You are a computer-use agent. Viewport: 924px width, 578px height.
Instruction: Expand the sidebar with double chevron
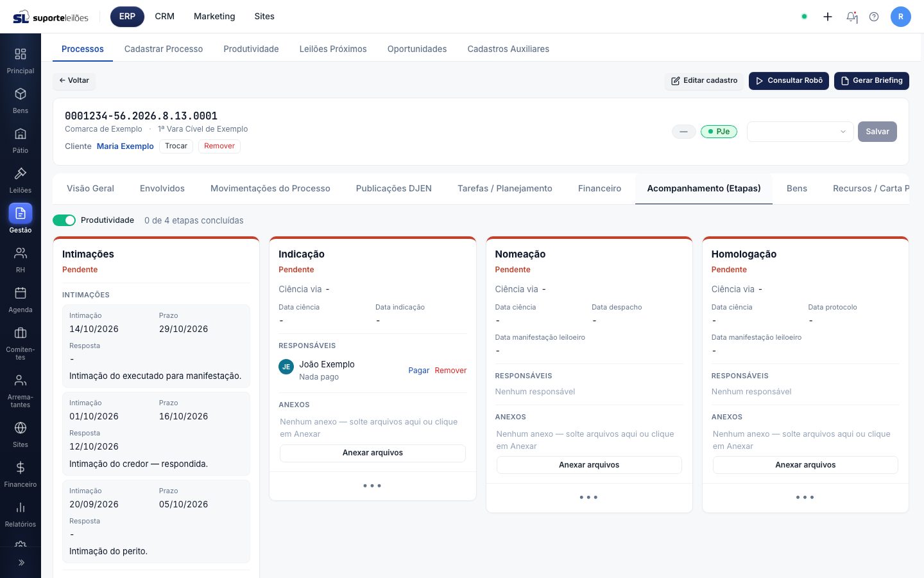tap(21, 563)
